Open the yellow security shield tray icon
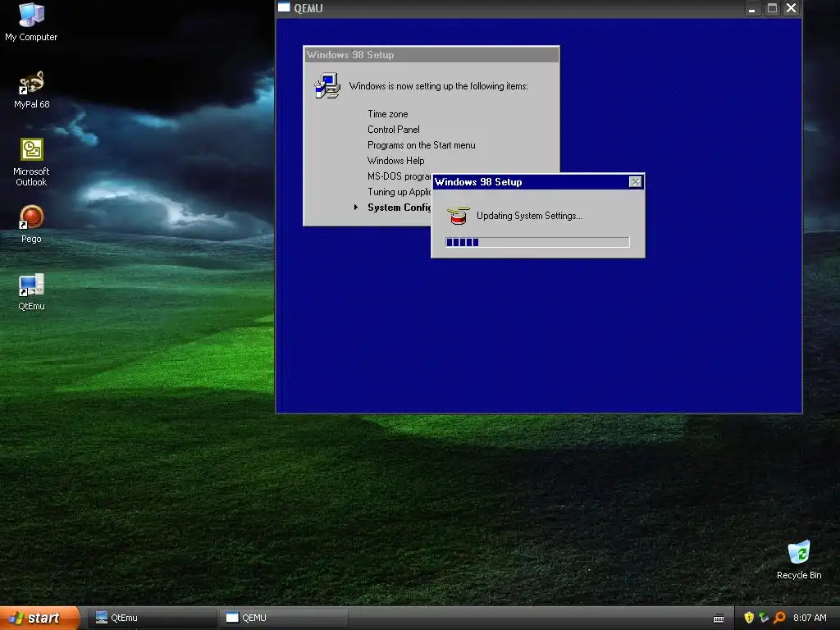840x630 pixels. tap(749, 618)
